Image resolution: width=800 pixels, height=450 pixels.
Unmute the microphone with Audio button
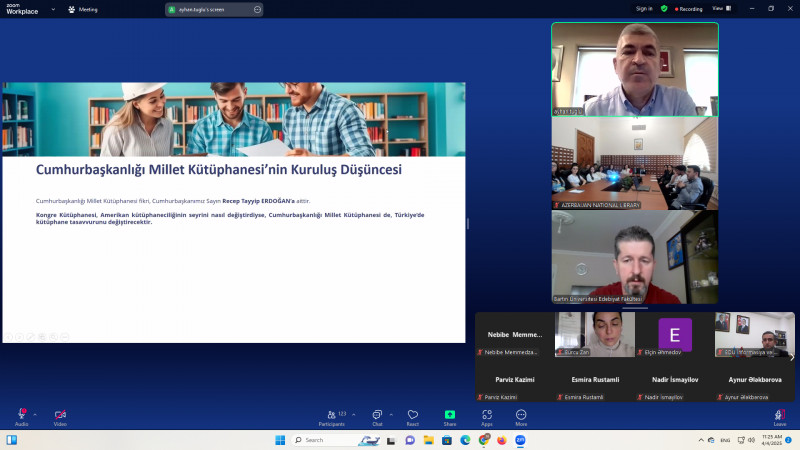click(x=21, y=415)
